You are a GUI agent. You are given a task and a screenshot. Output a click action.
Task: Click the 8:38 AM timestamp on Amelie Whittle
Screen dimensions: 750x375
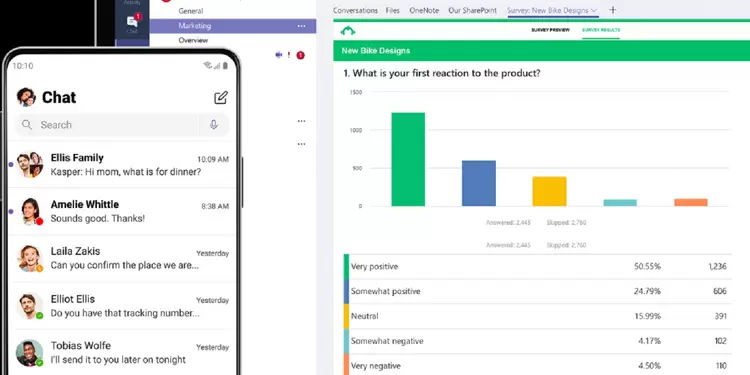pyautogui.click(x=215, y=206)
